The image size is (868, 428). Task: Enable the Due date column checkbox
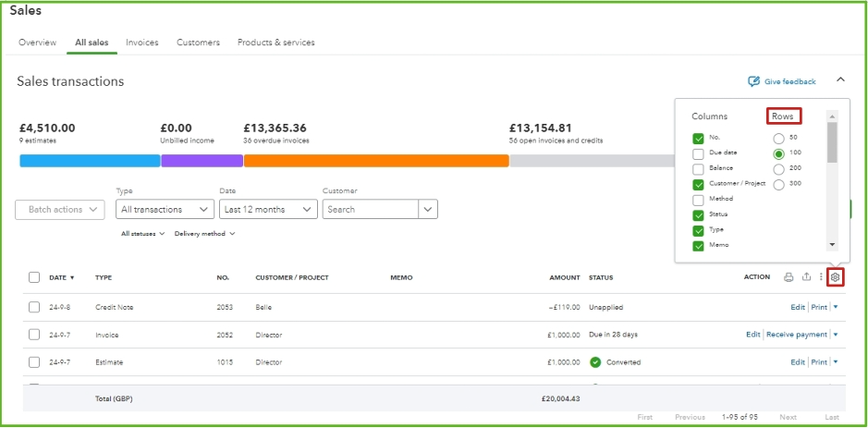(x=699, y=153)
